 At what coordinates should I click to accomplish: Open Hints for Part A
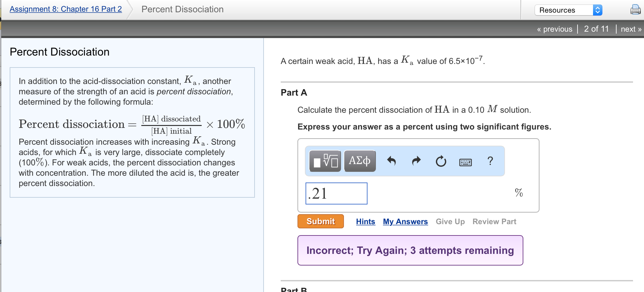pos(365,221)
